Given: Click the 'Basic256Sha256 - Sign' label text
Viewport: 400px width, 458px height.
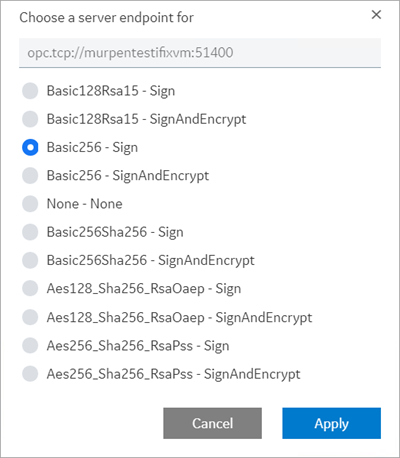Looking at the screenshot, I should point(115,232).
